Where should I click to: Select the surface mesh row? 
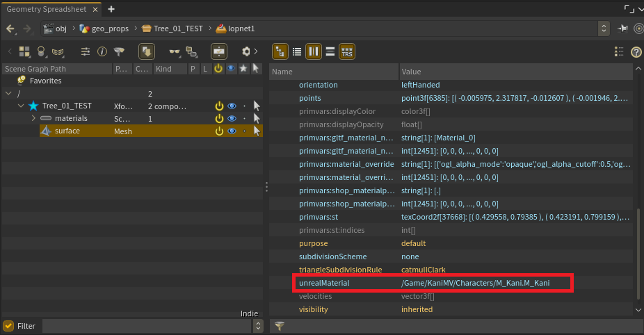(151, 131)
